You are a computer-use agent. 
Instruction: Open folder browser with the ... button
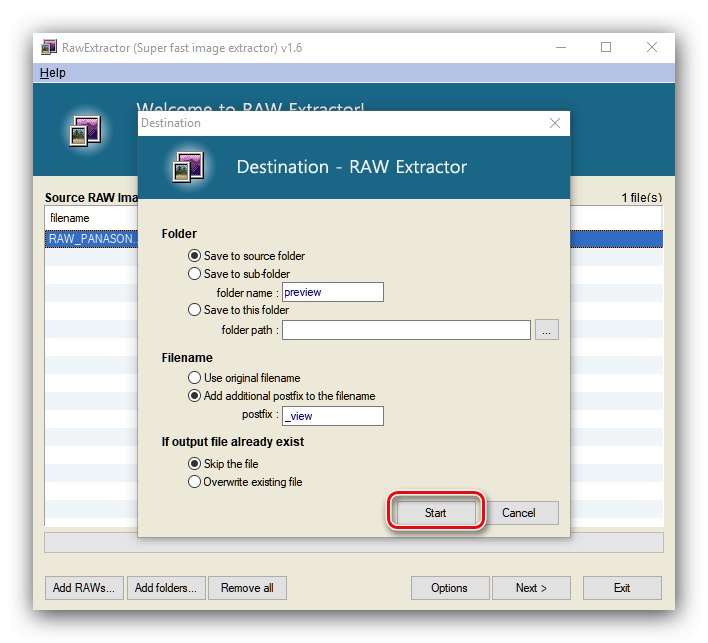click(x=547, y=330)
